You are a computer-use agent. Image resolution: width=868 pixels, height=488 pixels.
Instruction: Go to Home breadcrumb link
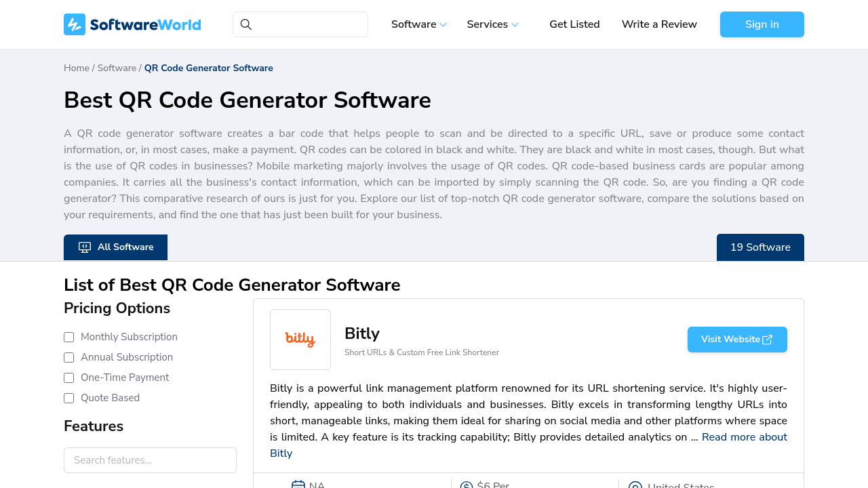(x=77, y=68)
